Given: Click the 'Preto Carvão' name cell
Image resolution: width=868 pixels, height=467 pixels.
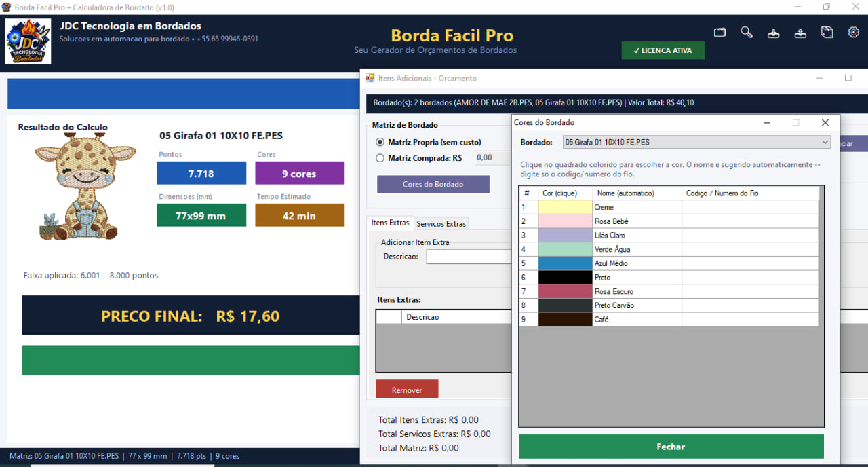Looking at the screenshot, I should [x=637, y=305].
